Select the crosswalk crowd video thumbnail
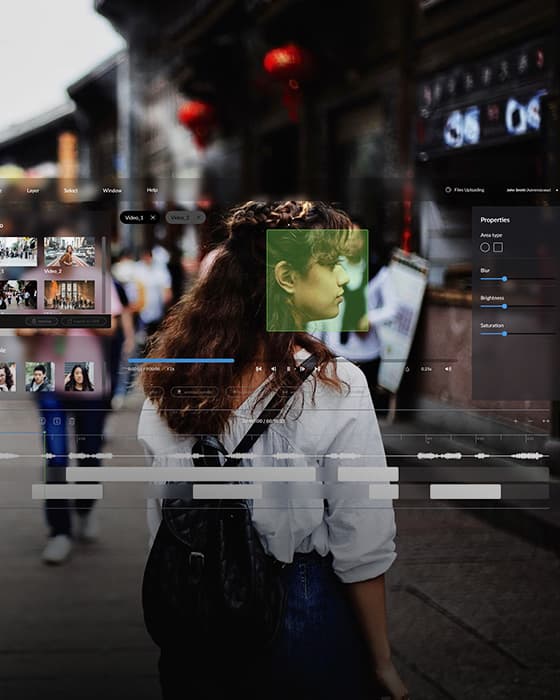The height and width of the screenshot is (700, 560). coord(18,252)
